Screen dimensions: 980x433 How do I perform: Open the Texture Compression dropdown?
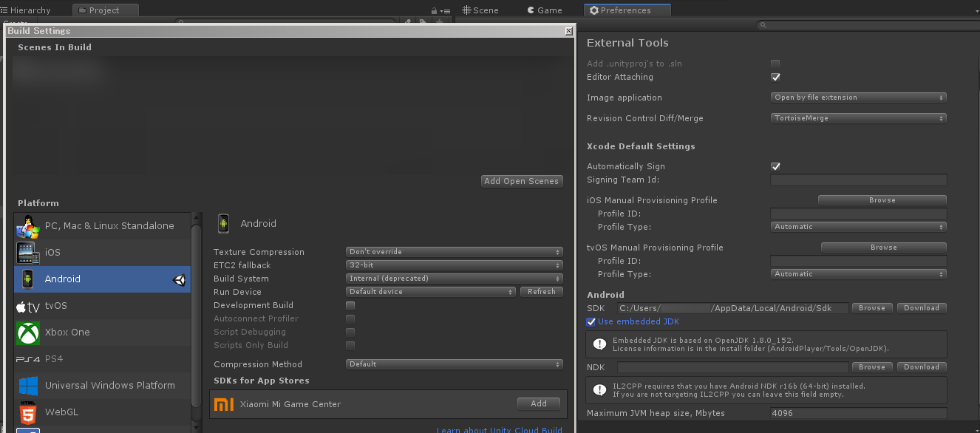click(454, 251)
